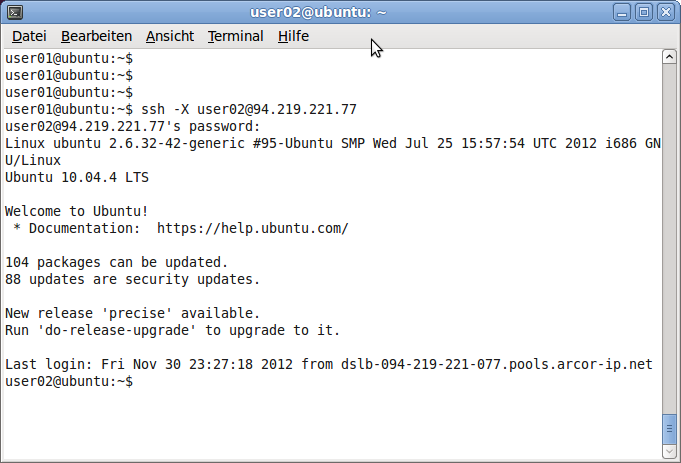Screen dimensions: 681x463
Task: Expand the Ansicht menu
Action: coord(170,36)
